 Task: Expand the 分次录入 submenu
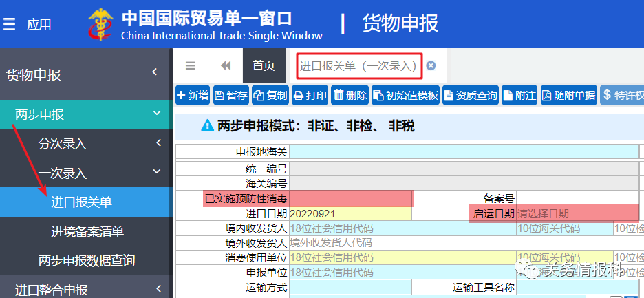tap(85, 143)
